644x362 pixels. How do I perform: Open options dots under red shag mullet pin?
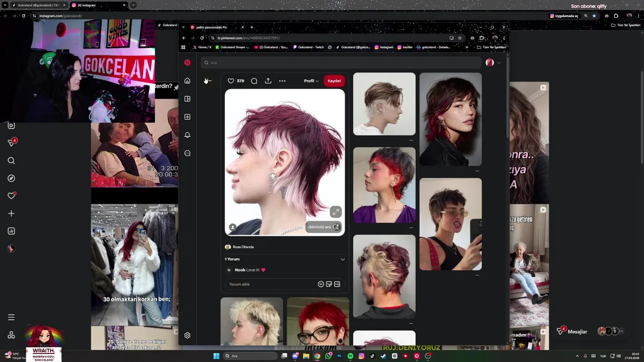[x=477, y=171]
